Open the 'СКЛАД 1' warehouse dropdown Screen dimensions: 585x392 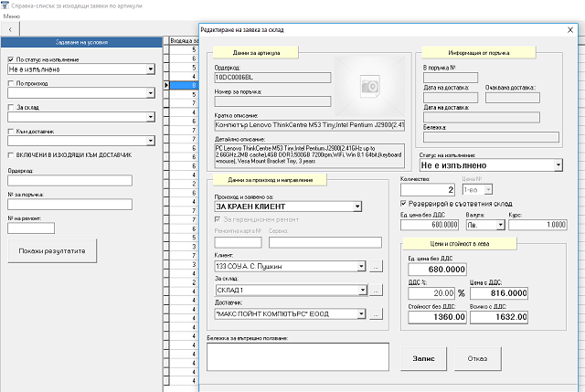click(x=363, y=290)
